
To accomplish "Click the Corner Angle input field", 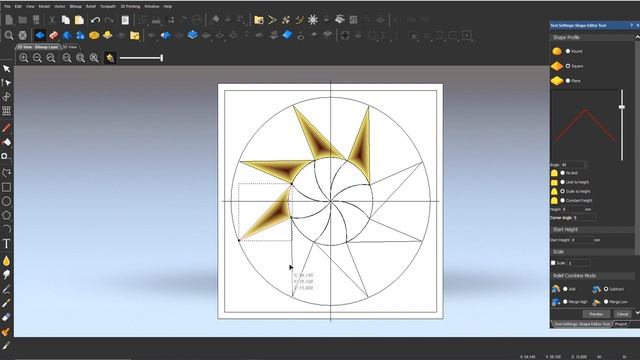I will click(584, 218).
